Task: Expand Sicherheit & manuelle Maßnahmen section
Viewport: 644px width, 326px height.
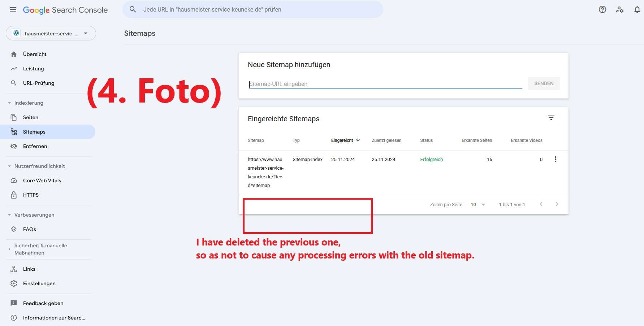Action: tap(9, 249)
